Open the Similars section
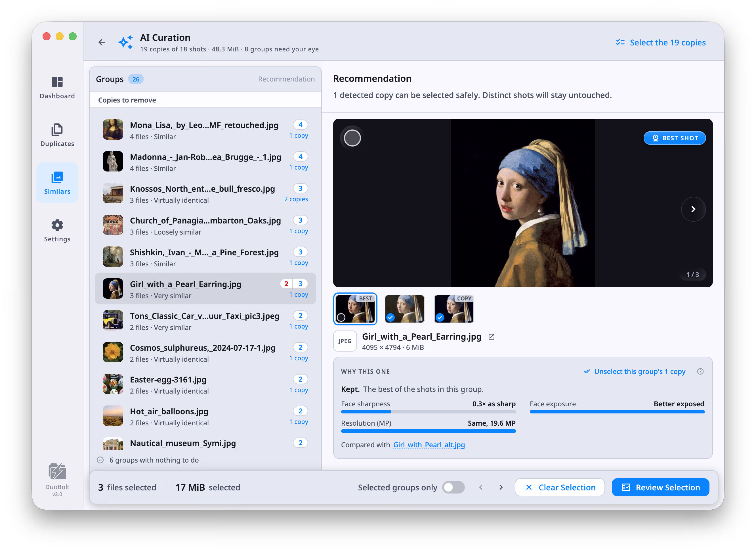This screenshot has height=552, width=756. [57, 183]
